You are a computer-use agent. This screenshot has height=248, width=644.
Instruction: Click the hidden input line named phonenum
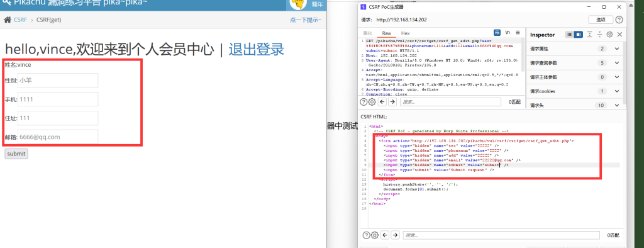click(446, 150)
